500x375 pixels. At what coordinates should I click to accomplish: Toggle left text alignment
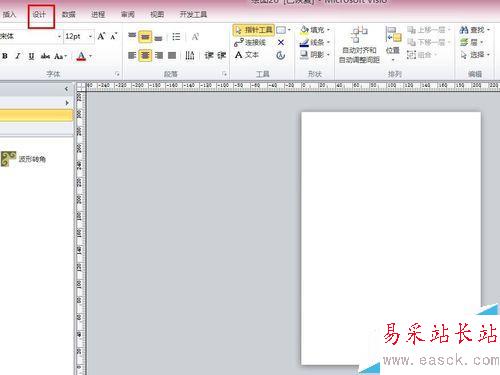[x=132, y=55]
